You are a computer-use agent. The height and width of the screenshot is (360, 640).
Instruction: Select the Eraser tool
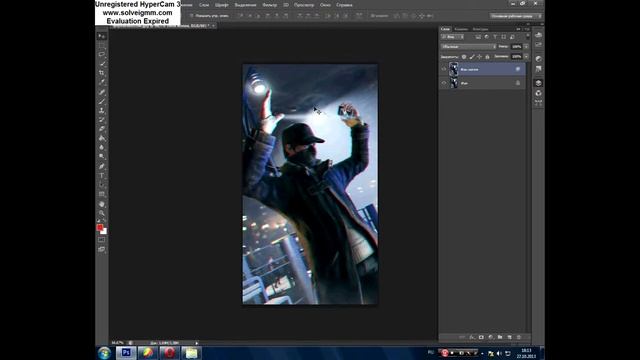[102, 129]
